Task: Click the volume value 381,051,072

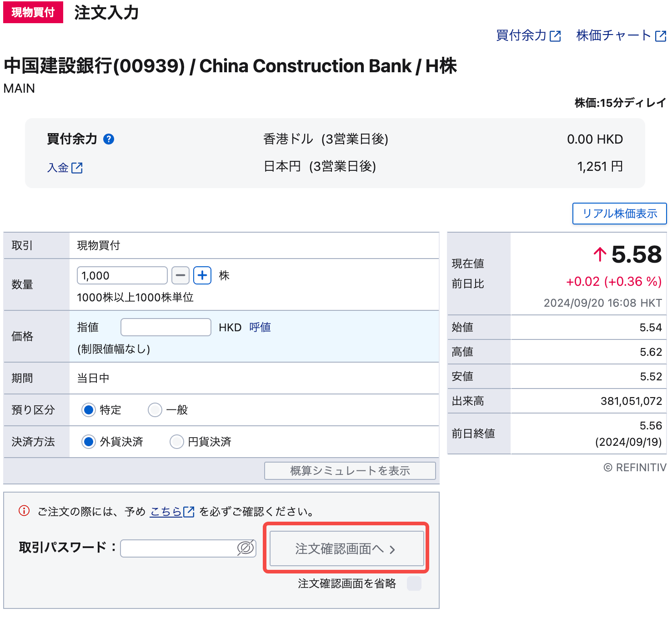Action: pos(631,401)
